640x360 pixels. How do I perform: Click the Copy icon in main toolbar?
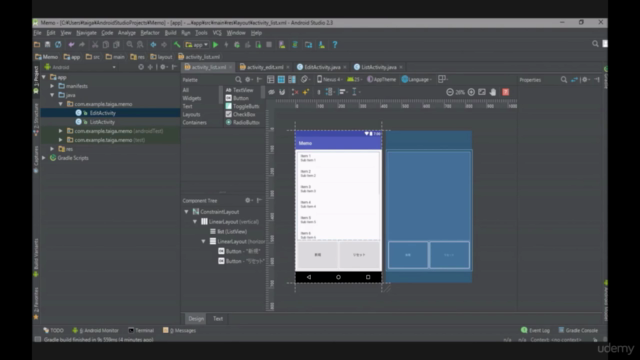pyautogui.click(x=105, y=44)
